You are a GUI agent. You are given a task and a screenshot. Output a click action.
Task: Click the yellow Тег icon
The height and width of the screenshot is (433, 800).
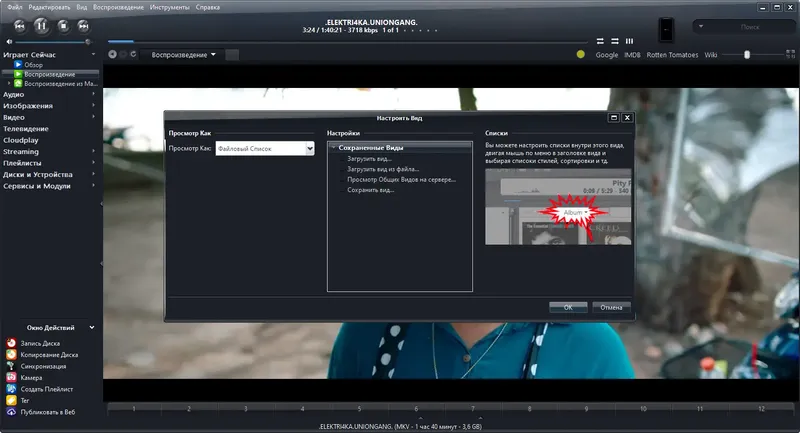click(11, 400)
